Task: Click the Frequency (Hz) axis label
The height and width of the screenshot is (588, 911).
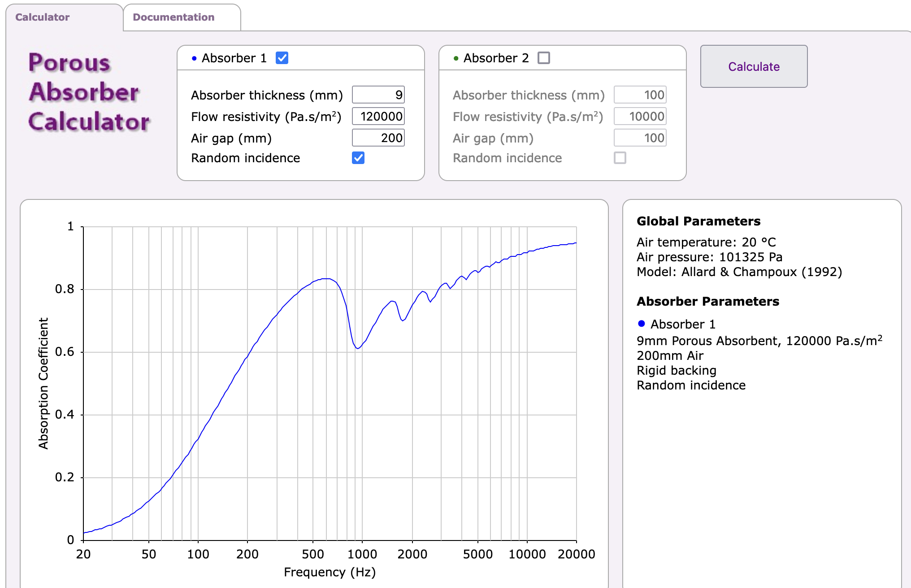Action: pos(330,572)
